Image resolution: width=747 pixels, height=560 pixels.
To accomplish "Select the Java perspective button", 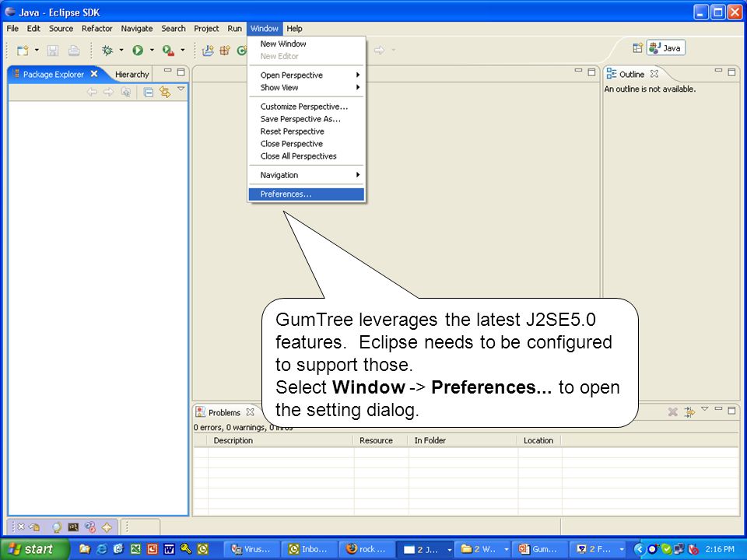I will pyautogui.click(x=666, y=48).
